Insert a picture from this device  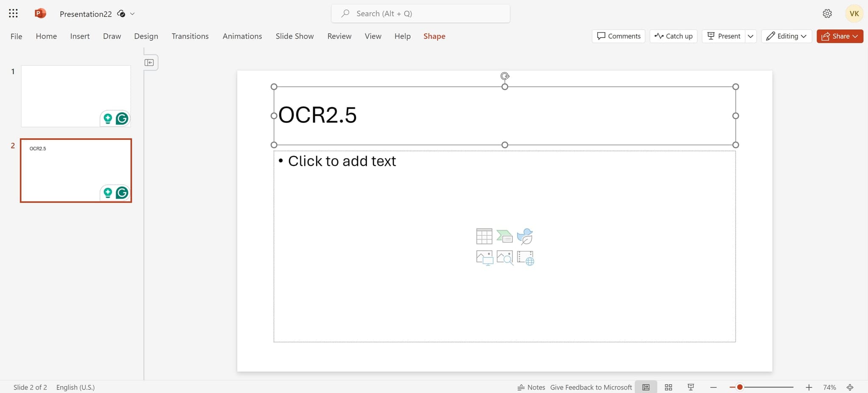tap(484, 257)
